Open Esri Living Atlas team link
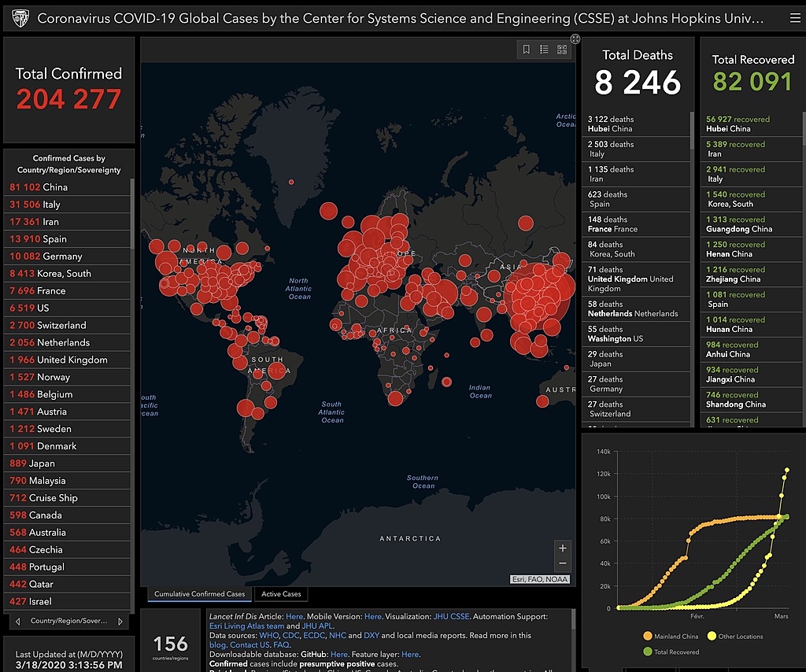Image resolution: width=806 pixels, height=672 pixels. pyautogui.click(x=246, y=626)
